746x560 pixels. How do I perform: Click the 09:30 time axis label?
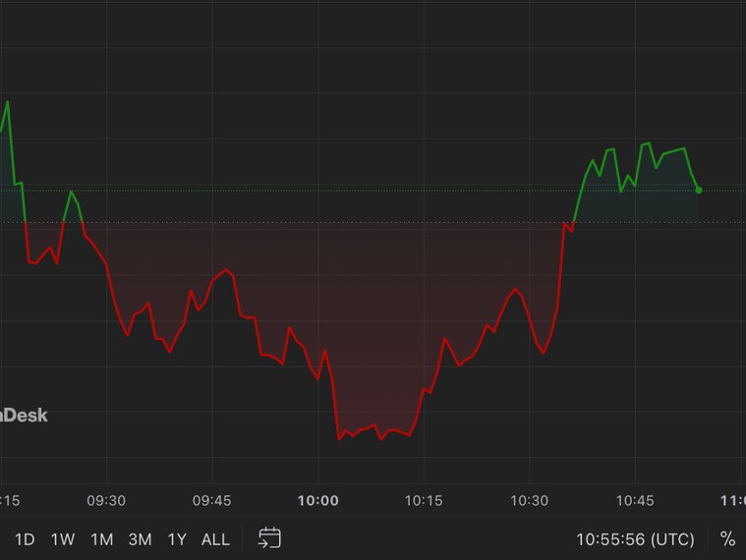tap(106, 500)
